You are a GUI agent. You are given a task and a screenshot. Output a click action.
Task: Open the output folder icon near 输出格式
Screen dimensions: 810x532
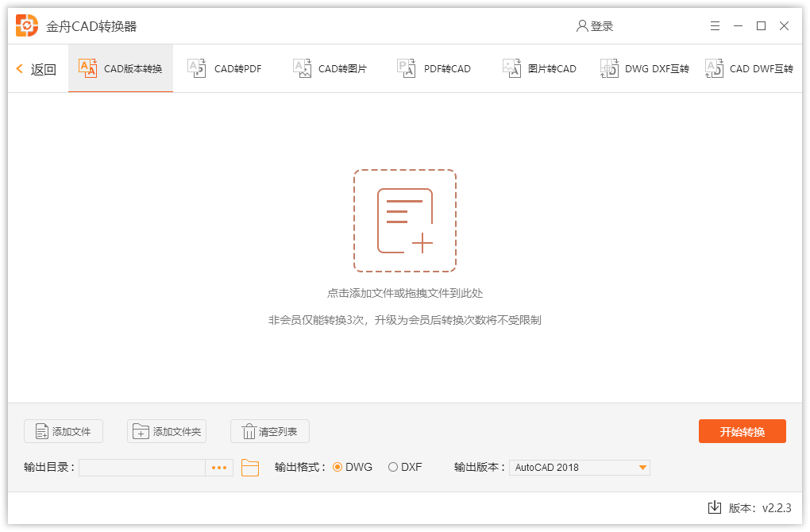tap(249, 467)
